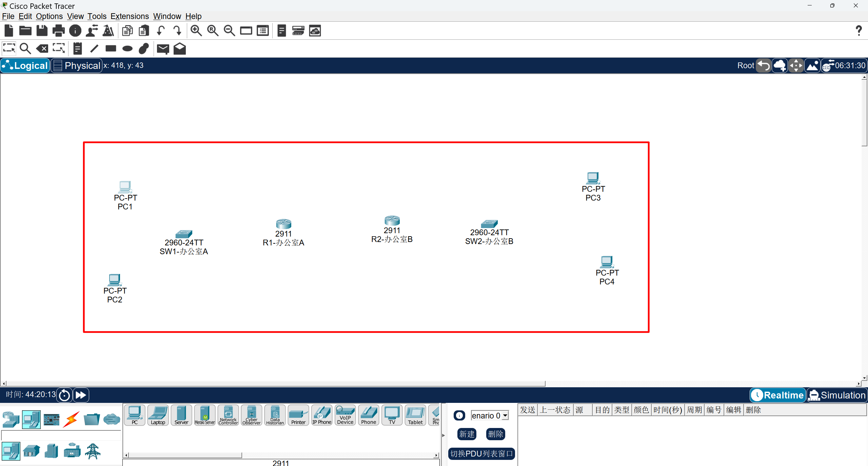868x466 pixels.
Task: Click the 新建 new scenario button
Action: point(467,434)
